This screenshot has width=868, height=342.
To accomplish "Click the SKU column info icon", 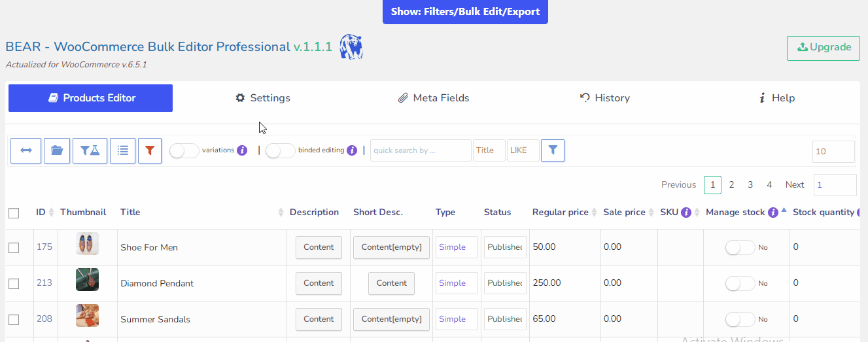I will point(686,213).
